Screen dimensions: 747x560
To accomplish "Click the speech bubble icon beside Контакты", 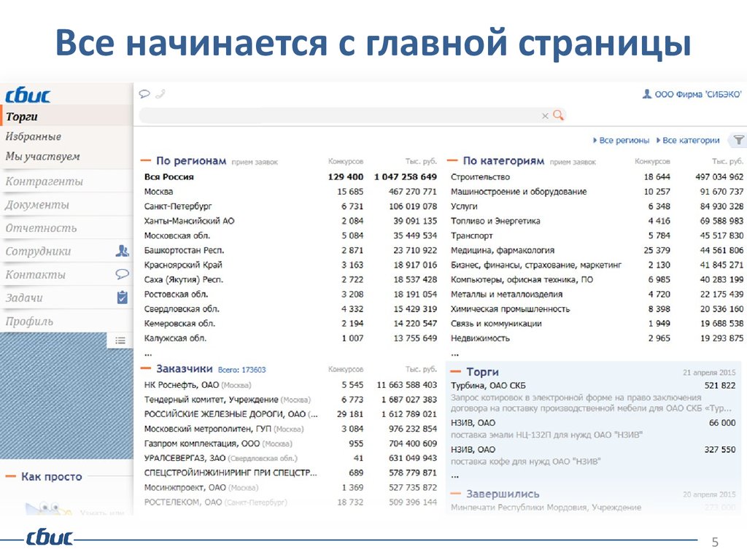I will click(x=122, y=274).
